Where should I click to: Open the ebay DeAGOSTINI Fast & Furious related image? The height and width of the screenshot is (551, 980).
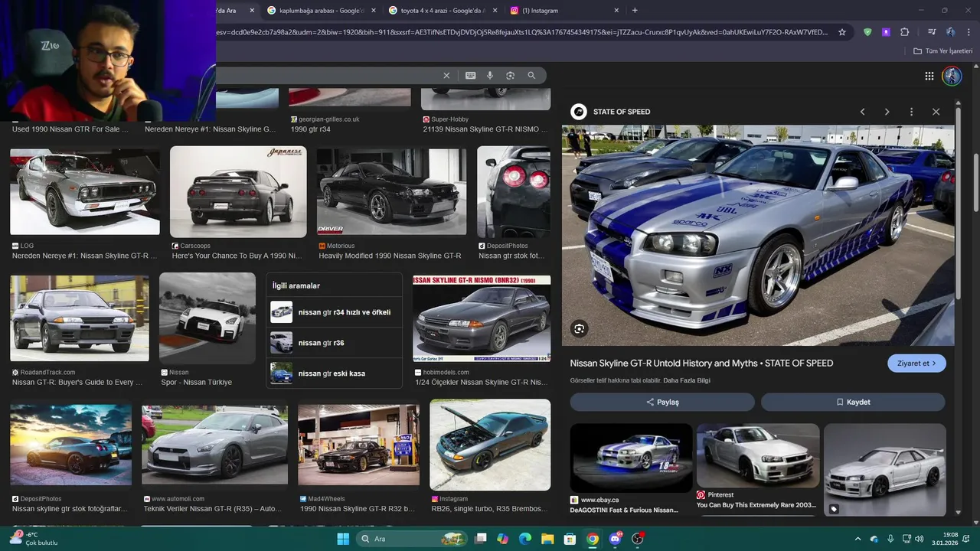tap(632, 458)
